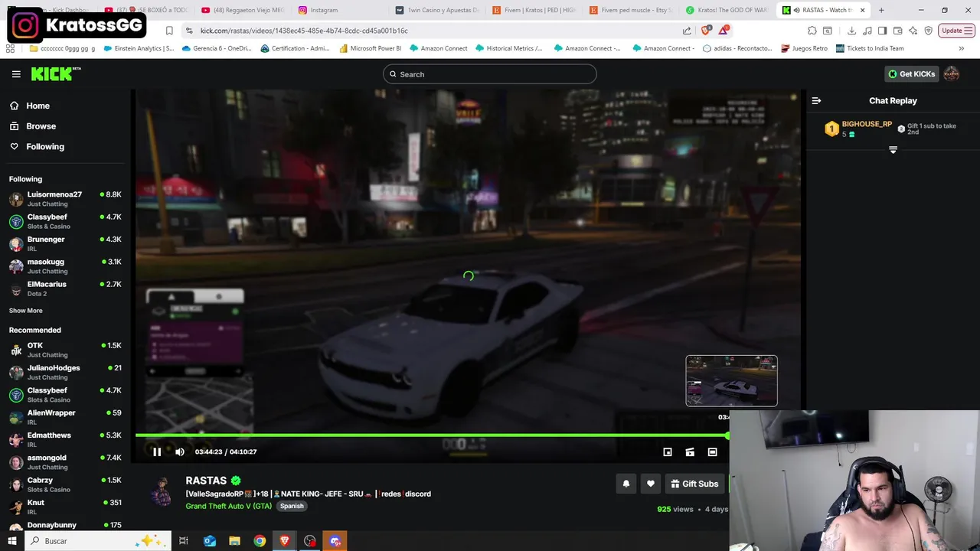Open Knut recommended channel
The height and width of the screenshot is (551, 980).
tap(65, 507)
